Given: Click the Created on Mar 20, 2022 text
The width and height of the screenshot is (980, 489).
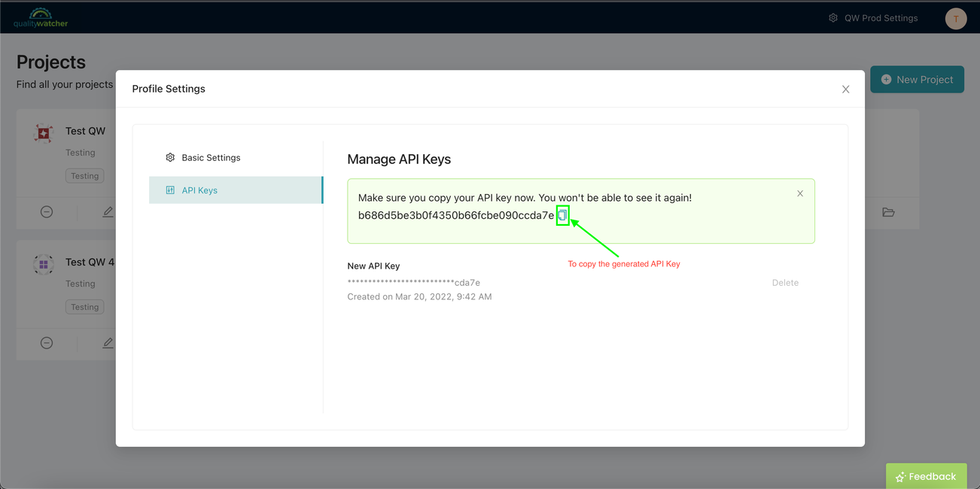Looking at the screenshot, I should pos(419,296).
